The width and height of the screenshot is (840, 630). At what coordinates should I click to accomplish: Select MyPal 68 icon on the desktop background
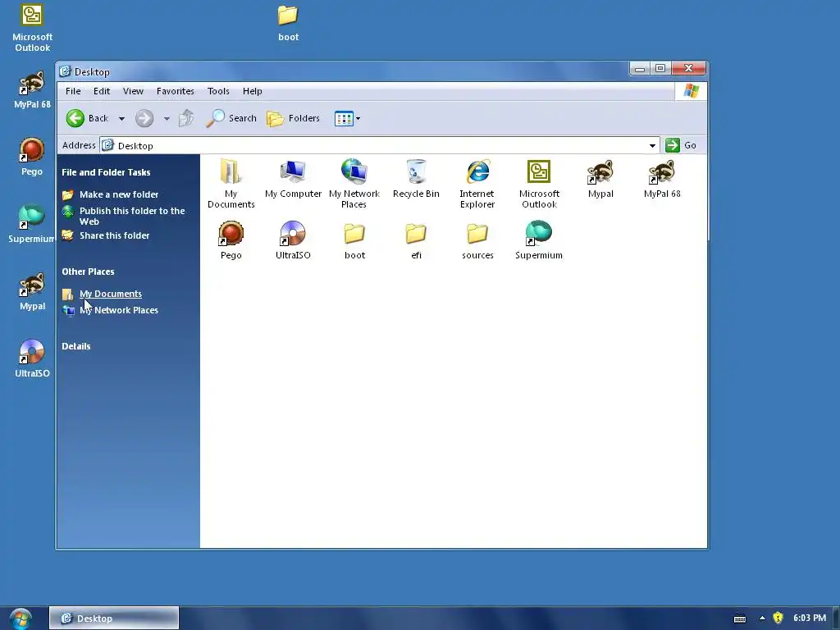point(32,90)
